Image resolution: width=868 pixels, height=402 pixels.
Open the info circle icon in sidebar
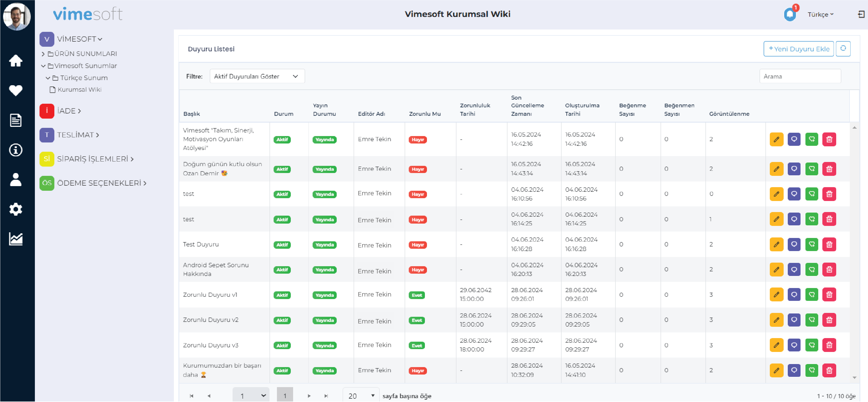15,150
